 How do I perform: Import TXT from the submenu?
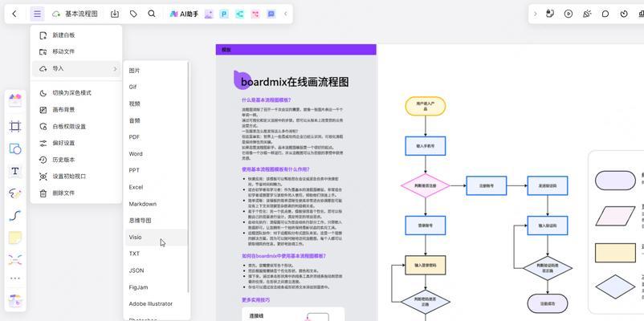(x=156, y=254)
